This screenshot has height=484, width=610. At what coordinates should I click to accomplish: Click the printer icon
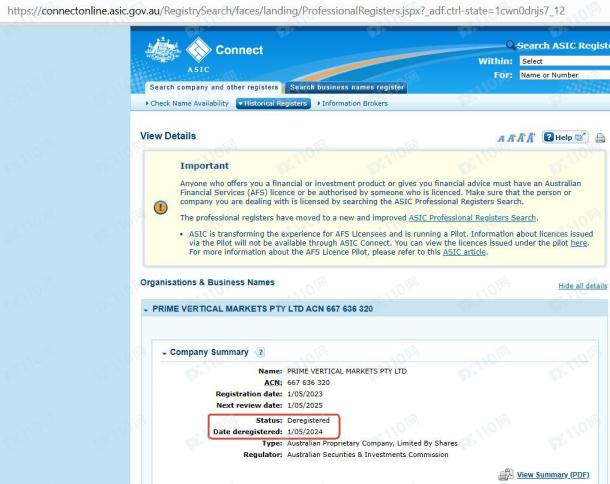click(600, 138)
